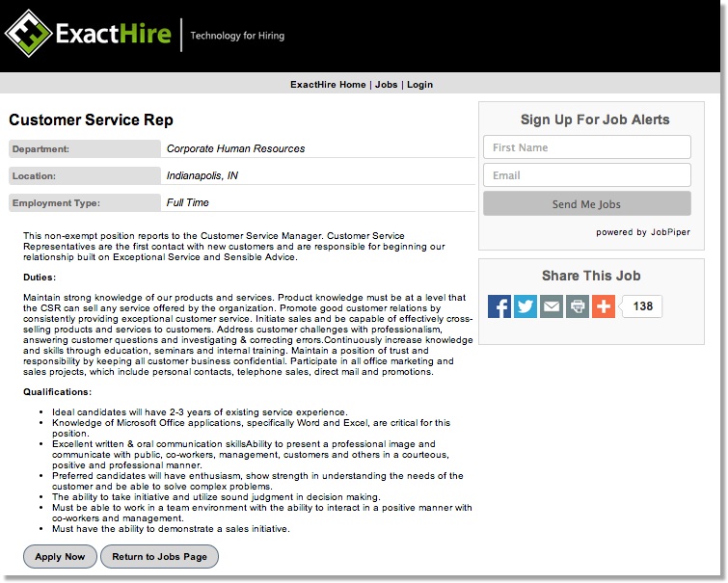Click the Technology for Hiring tagline
This screenshot has width=728, height=583.
237,36
